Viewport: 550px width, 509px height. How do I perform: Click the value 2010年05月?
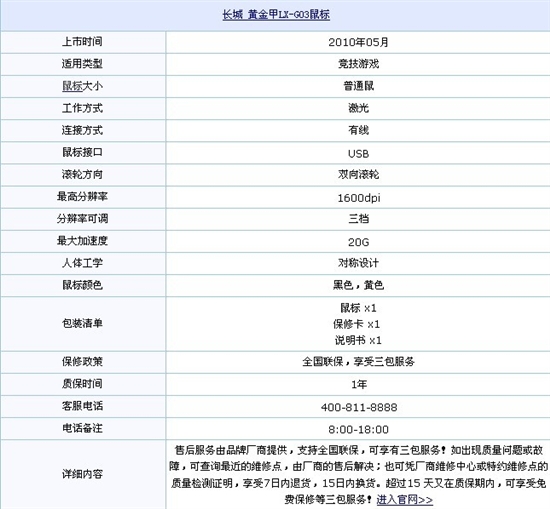pos(358,42)
